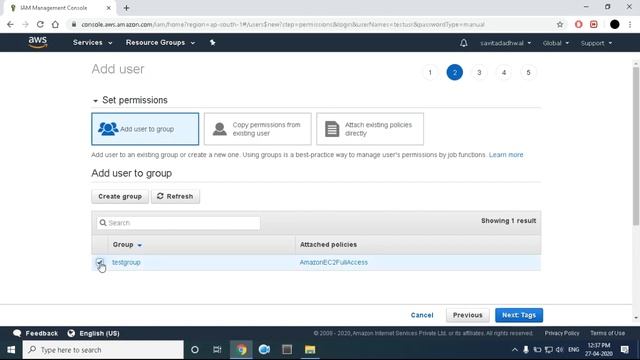Proceed with Next: Tags button
This screenshot has width=640, height=360.
(519, 315)
